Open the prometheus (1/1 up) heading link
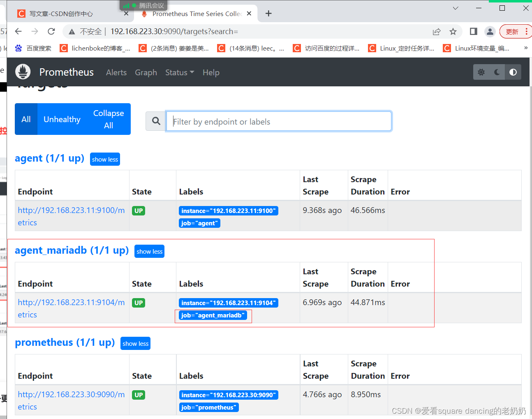Image resolution: width=532 pixels, height=419 pixels. pos(65,343)
